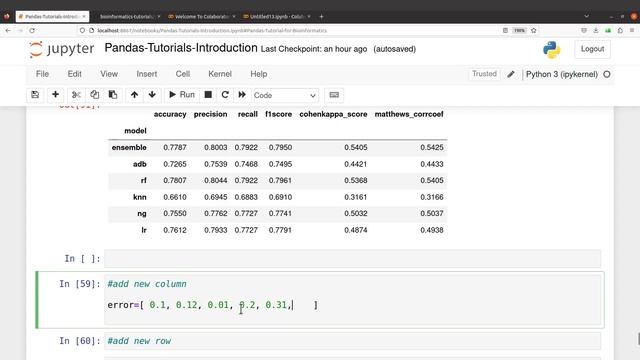640x360 pixels.
Task: Paste cells below icon
Action: (x=113, y=95)
